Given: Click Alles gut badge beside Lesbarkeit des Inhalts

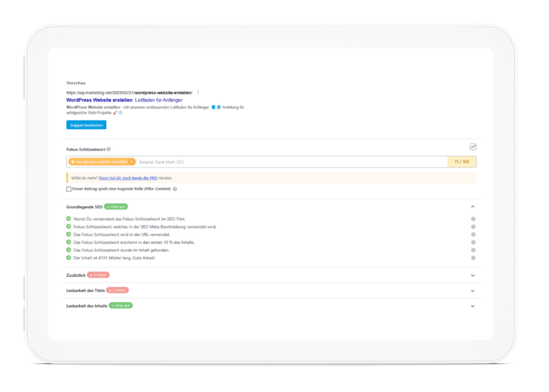Looking at the screenshot, I should pos(121,306).
